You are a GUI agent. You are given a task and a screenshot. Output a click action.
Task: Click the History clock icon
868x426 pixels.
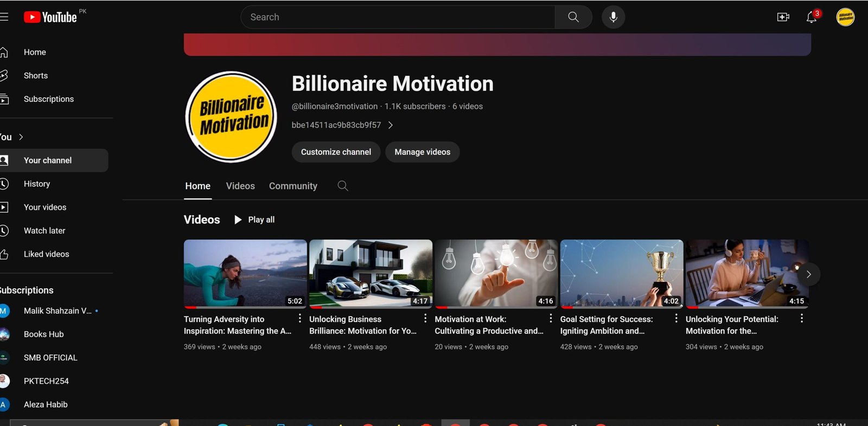[x=4, y=184]
